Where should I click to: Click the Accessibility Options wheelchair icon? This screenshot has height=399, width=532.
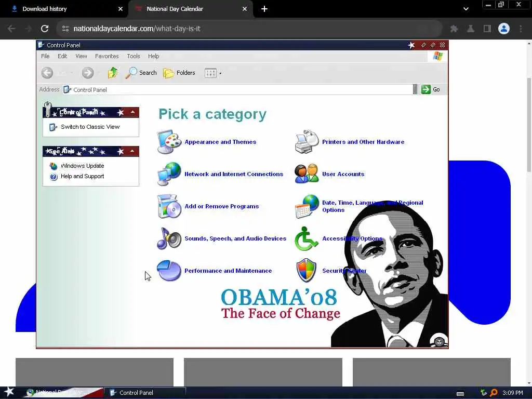(306, 238)
